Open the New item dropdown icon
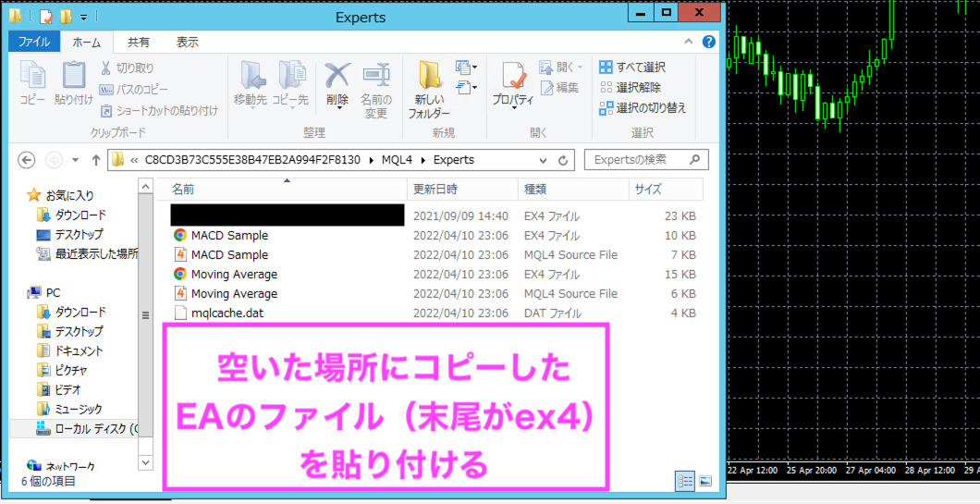Viewport: 980px width, 504px height. [466, 67]
